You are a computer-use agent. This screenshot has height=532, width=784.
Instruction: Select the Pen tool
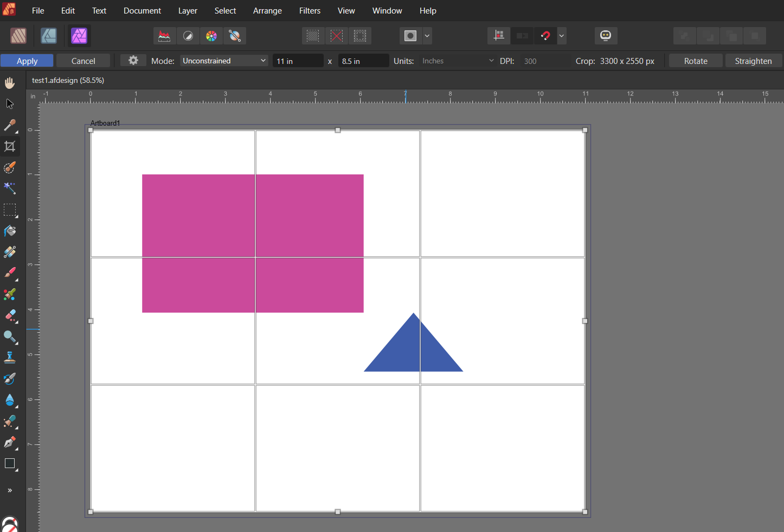[x=10, y=443]
